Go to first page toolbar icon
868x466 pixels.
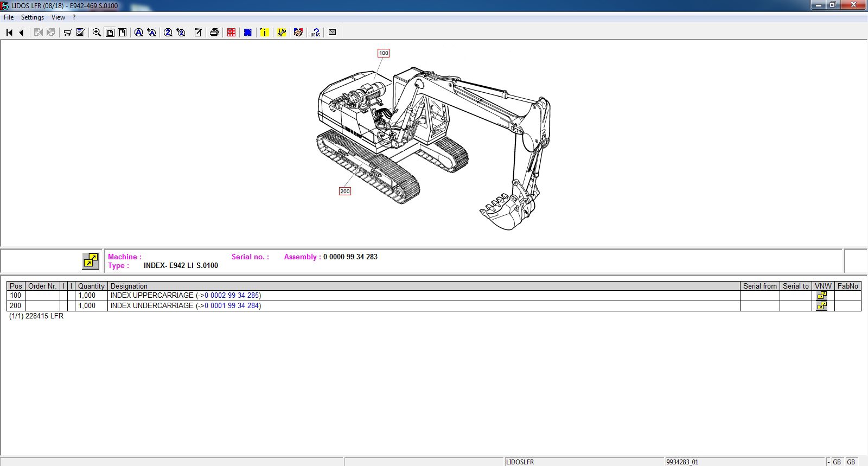[x=9, y=33]
